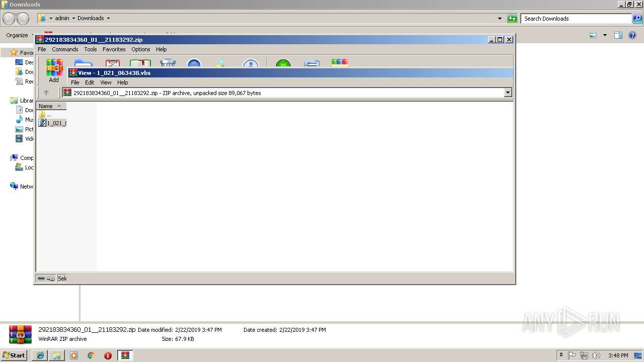Refresh the Downloads folder
Screen dimensions: 644x362
(512, 19)
